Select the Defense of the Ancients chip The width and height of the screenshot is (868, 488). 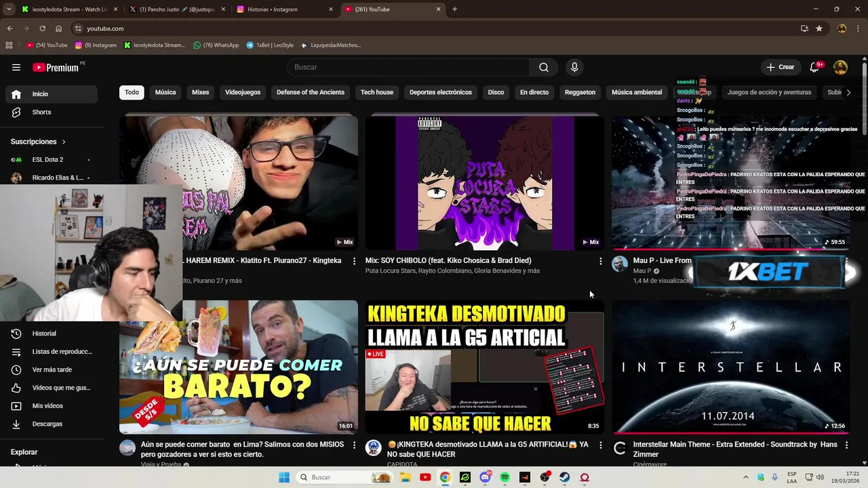(x=311, y=92)
